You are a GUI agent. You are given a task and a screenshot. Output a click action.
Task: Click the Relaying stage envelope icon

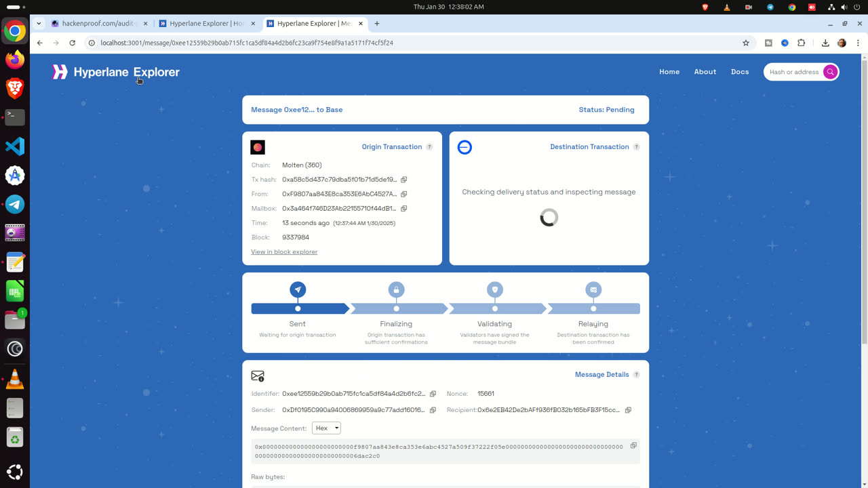click(x=593, y=289)
